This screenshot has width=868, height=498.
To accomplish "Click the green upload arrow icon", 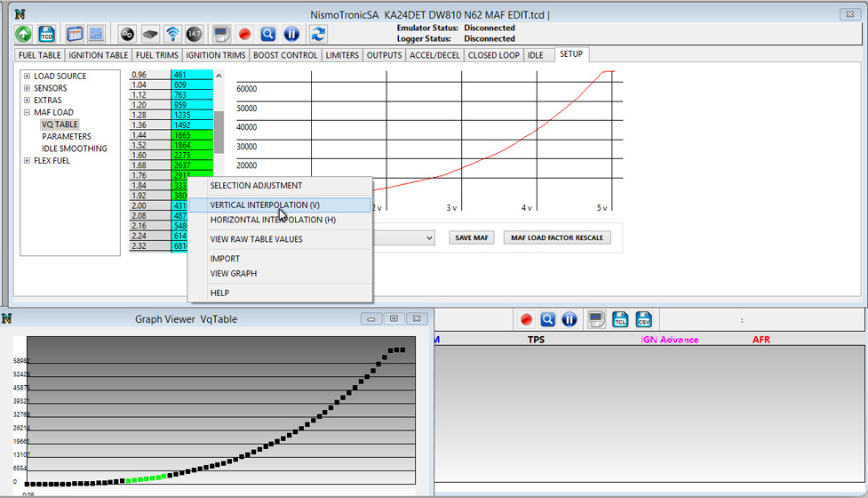I will click(23, 35).
